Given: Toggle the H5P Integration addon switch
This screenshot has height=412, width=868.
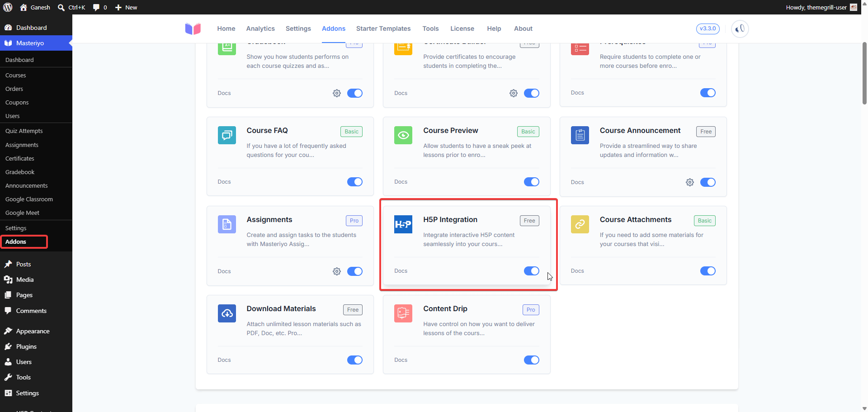Looking at the screenshot, I should coord(532,271).
